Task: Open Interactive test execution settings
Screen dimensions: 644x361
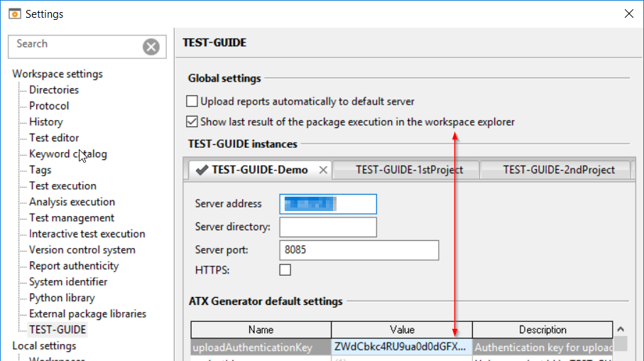Action: click(87, 234)
